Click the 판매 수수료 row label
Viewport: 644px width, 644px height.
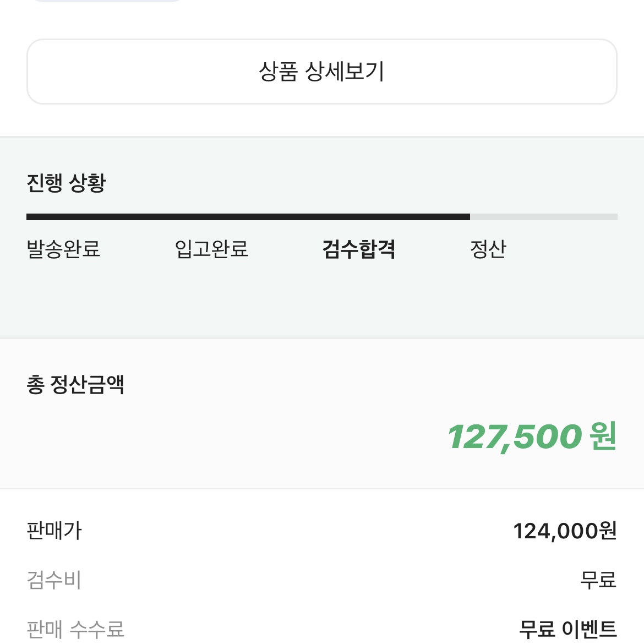75,629
